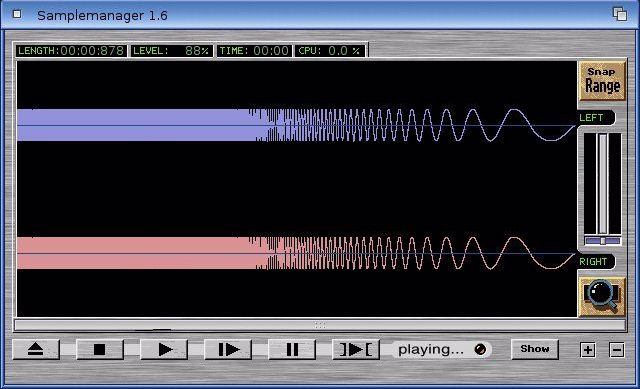Click the vertical level slider
The width and height of the screenshot is (640, 389).
coord(603,184)
